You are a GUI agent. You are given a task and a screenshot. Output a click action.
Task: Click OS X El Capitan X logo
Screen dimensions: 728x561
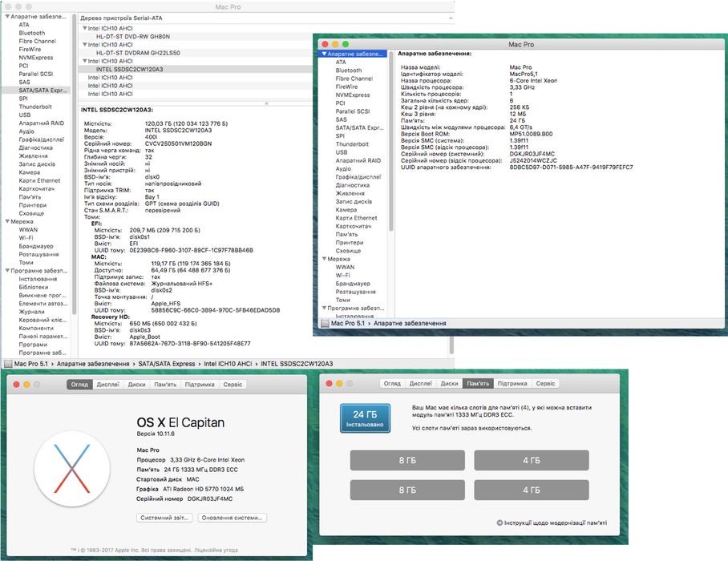(72, 469)
